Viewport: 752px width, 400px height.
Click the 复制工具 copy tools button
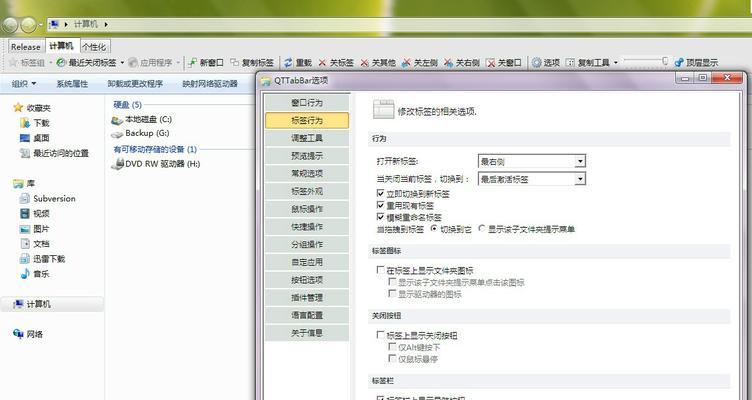point(588,62)
